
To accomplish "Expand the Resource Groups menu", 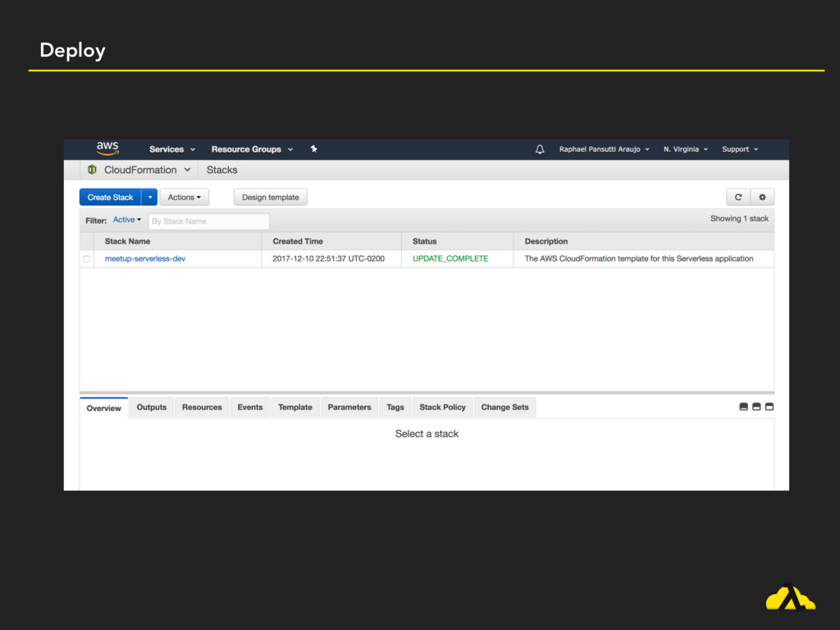I will click(x=252, y=149).
